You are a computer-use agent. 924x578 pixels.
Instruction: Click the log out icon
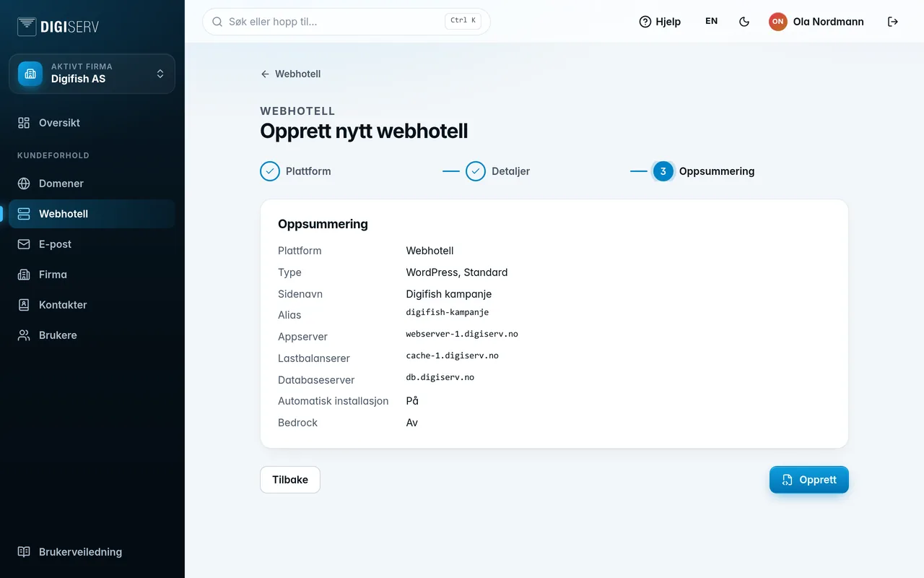[x=893, y=22]
